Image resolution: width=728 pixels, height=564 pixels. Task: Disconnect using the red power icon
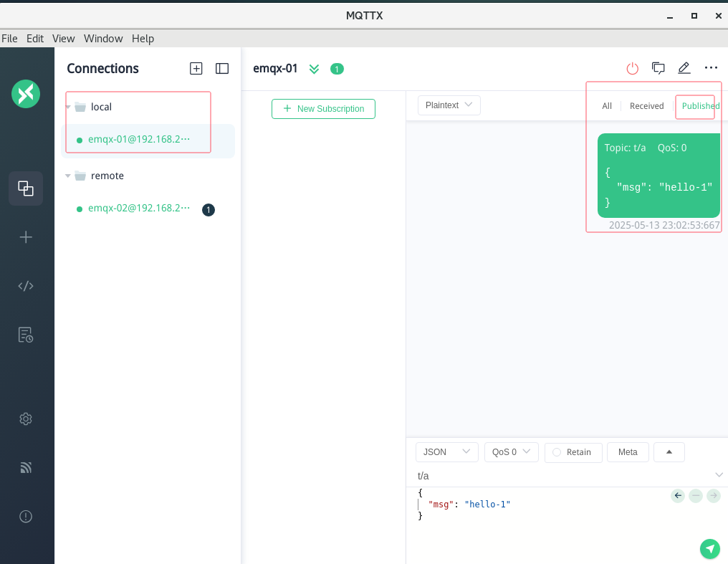pos(633,68)
